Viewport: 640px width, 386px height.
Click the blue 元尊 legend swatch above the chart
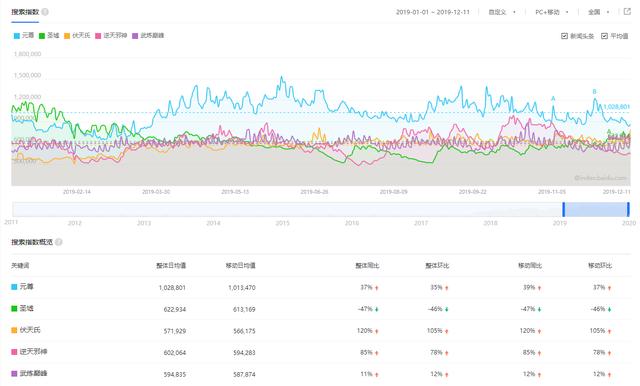pos(17,36)
